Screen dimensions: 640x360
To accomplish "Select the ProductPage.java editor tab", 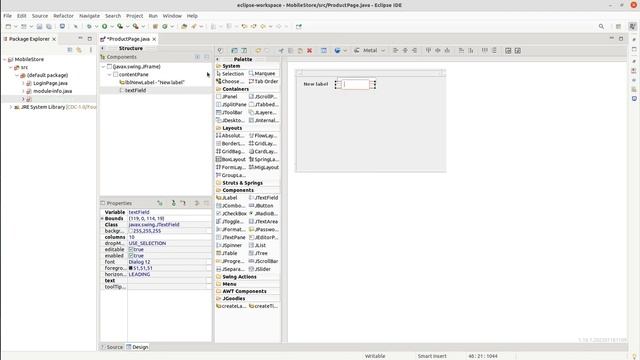I will 128,39.
